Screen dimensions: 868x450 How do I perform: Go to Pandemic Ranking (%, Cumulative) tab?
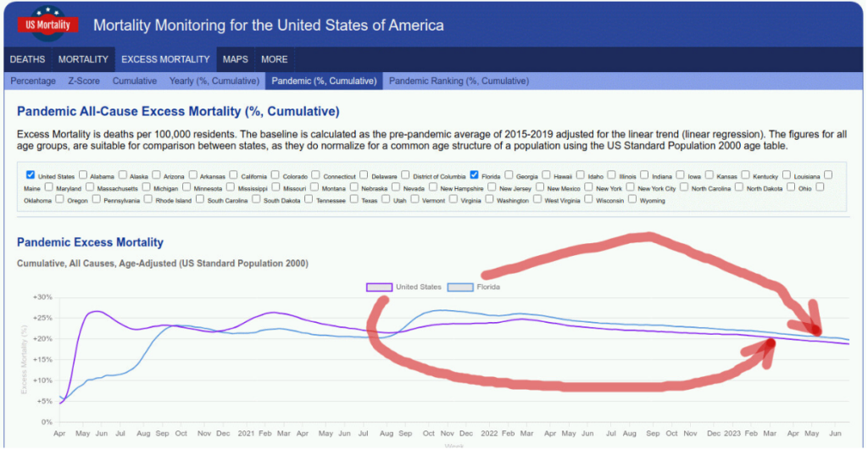pos(459,81)
